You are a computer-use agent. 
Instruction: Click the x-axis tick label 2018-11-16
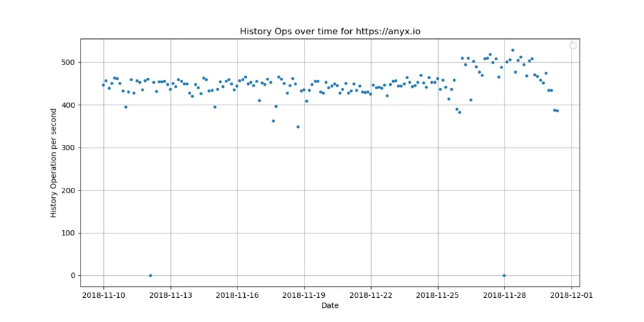point(237,295)
